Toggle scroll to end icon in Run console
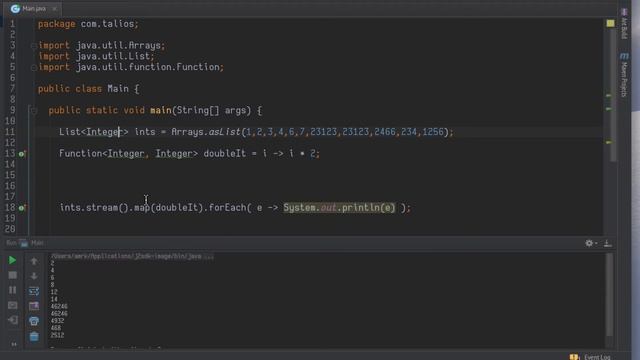Image resolution: width=640 pixels, height=360 pixels. point(34,306)
